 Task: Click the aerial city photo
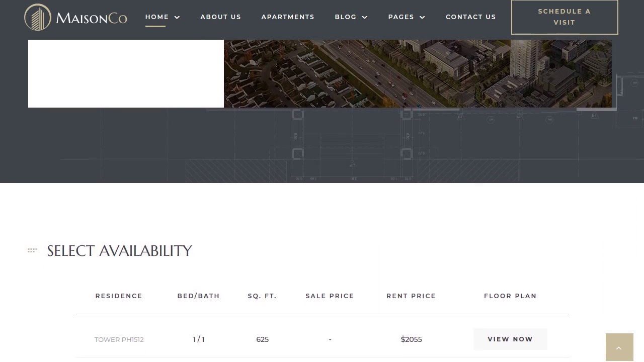(x=418, y=73)
